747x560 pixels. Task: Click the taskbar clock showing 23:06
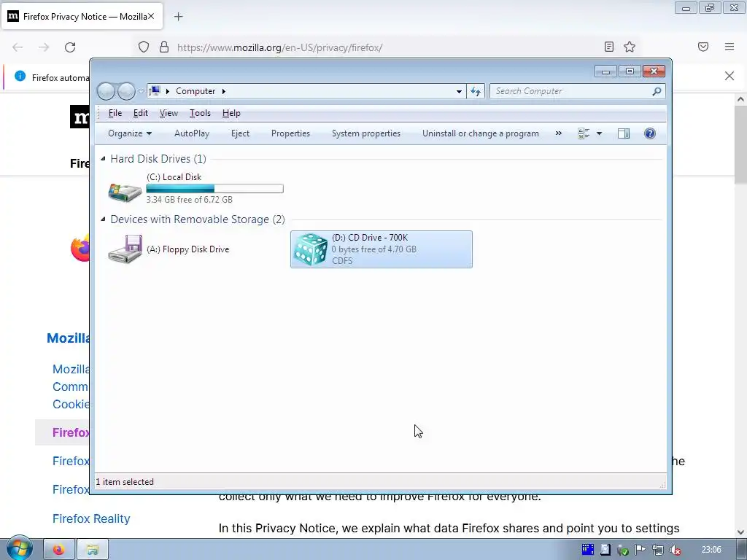pos(711,550)
